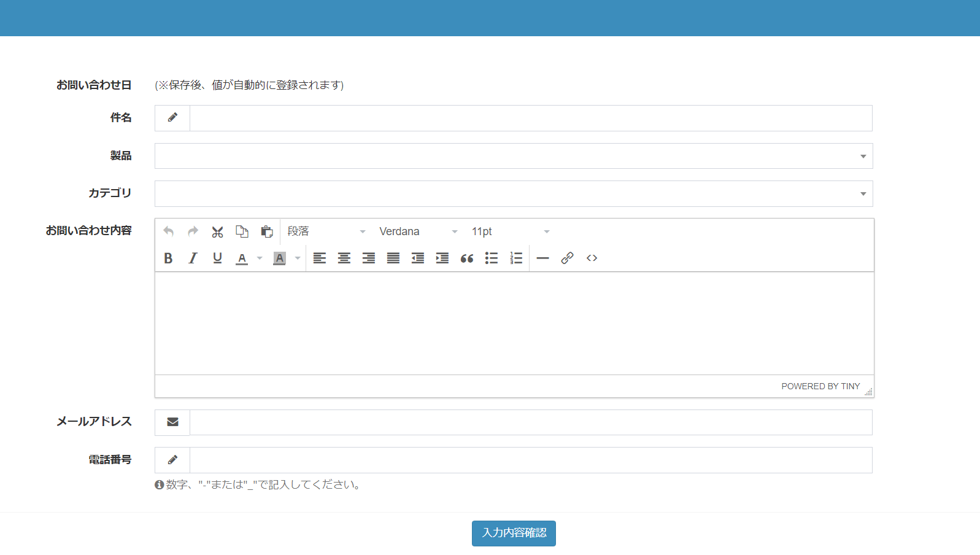The image size is (980, 555).
Task: Open the 段落 block format menu
Action: click(326, 232)
